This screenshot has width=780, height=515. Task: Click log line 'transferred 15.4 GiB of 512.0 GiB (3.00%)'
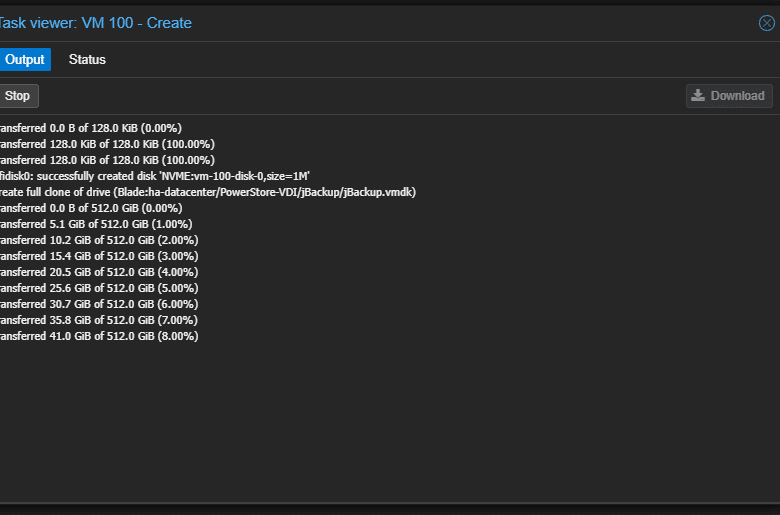pos(99,256)
